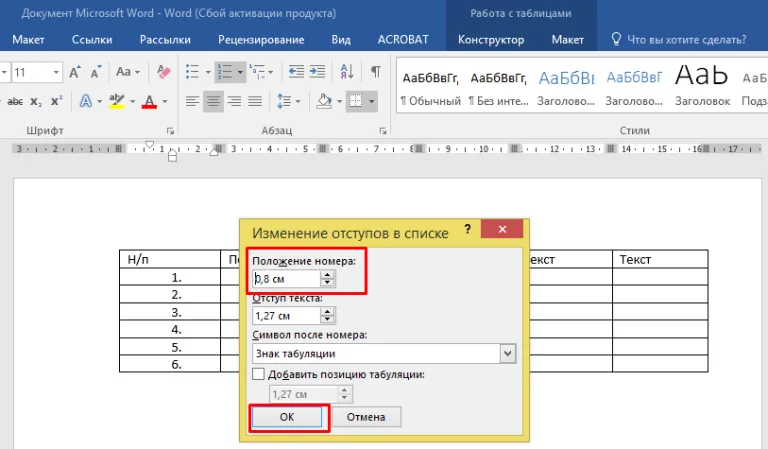Increase Отступ текста value with up arrow
Viewport: 768px width, 449px height.
tap(327, 312)
